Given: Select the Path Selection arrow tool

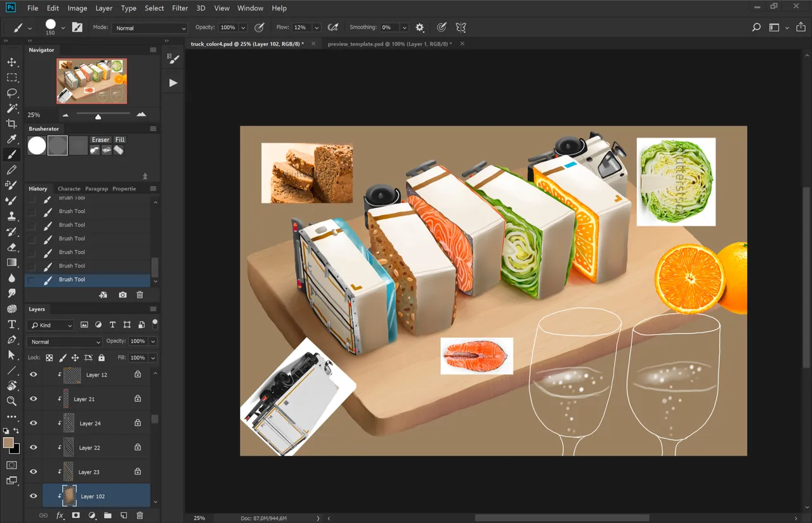Looking at the screenshot, I should (x=11, y=355).
